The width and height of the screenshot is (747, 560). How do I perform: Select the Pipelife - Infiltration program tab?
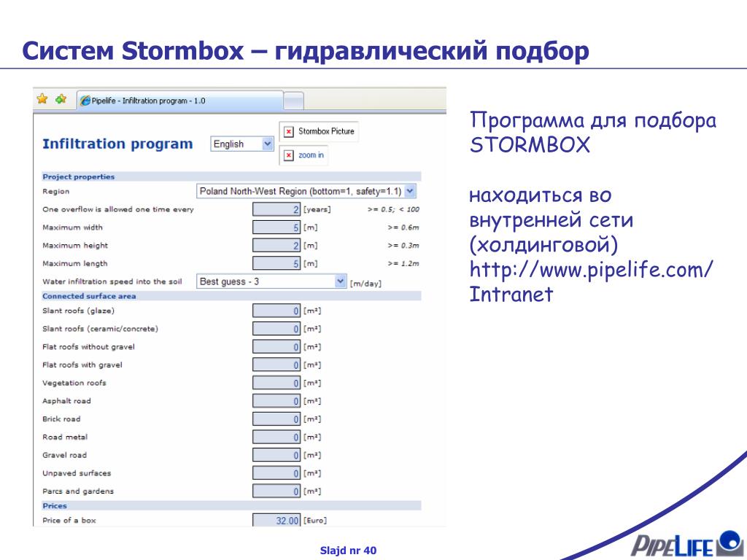(180, 101)
